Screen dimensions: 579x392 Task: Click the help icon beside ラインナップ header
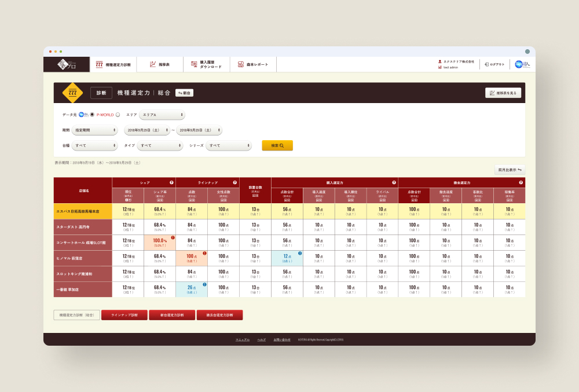[x=235, y=182]
